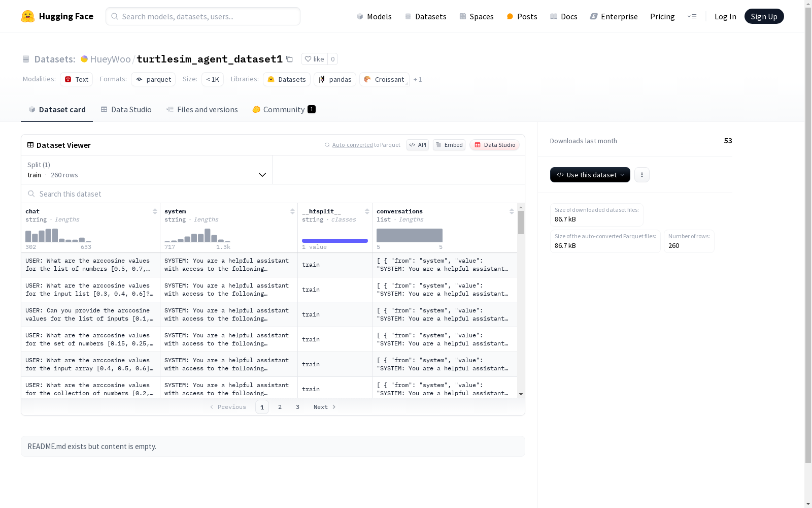
Task: Click the like count 0
Action: point(333,59)
